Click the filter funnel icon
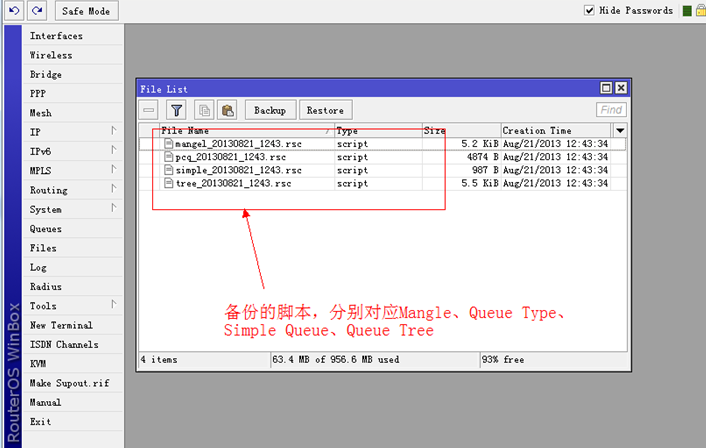The width and height of the screenshot is (706, 448). point(176,110)
